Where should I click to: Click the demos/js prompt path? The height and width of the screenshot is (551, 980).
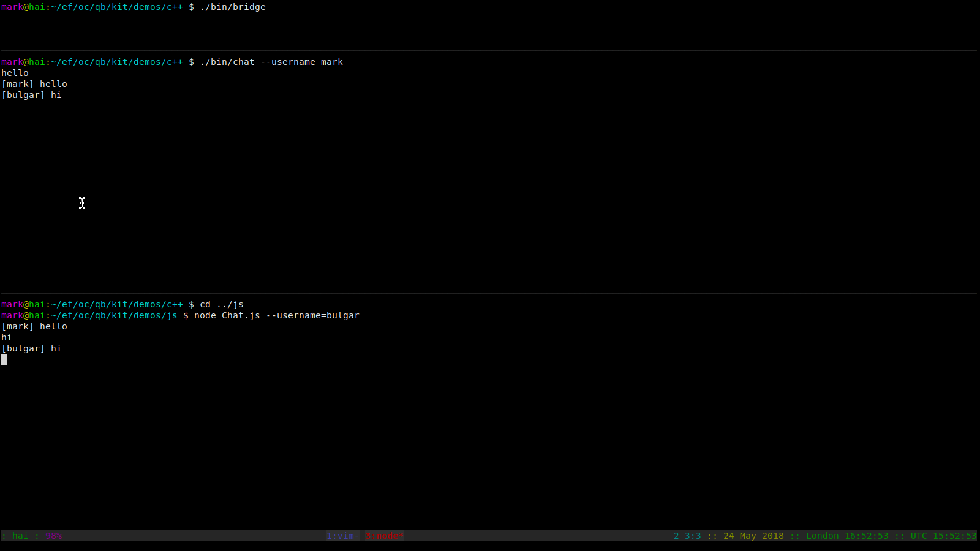click(x=114, y=315)
